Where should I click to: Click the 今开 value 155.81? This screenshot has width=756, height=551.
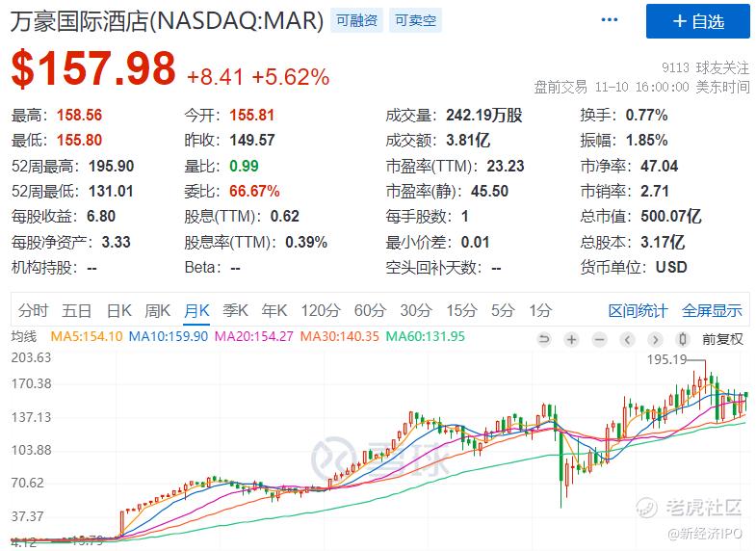click(251, 116)
